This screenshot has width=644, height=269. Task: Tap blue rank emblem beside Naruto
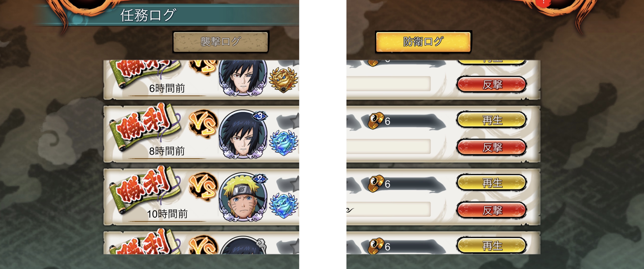[x=284, y=206]
